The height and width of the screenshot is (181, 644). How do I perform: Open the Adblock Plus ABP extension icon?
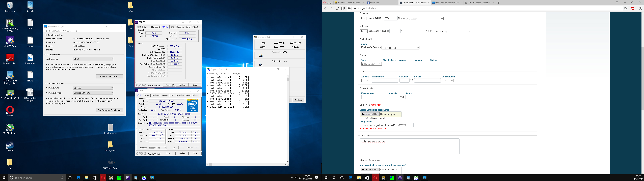click(633, 8)
